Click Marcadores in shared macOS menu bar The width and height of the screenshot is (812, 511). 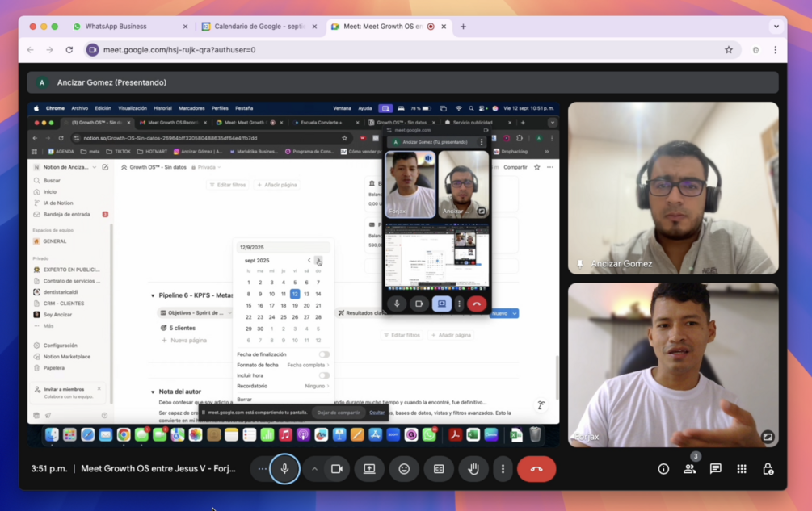(191, 108)
